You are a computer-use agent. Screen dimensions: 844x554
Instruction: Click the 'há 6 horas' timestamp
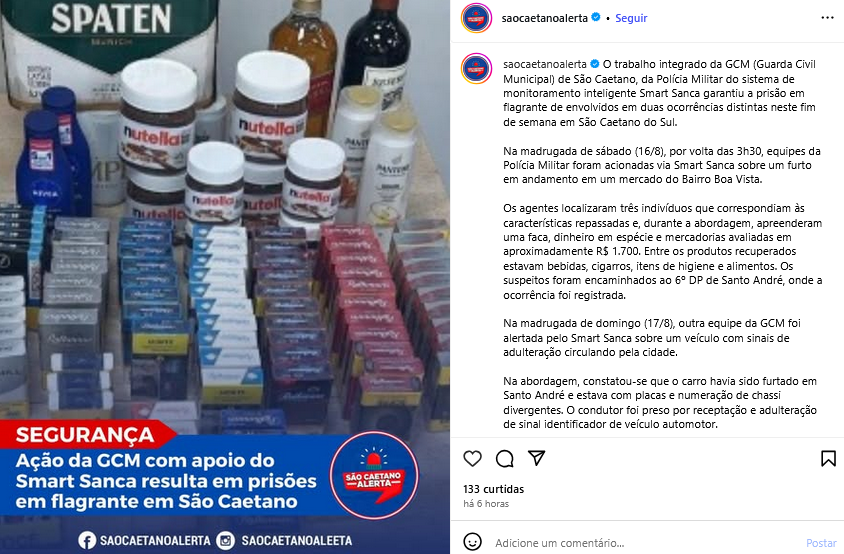486,504
